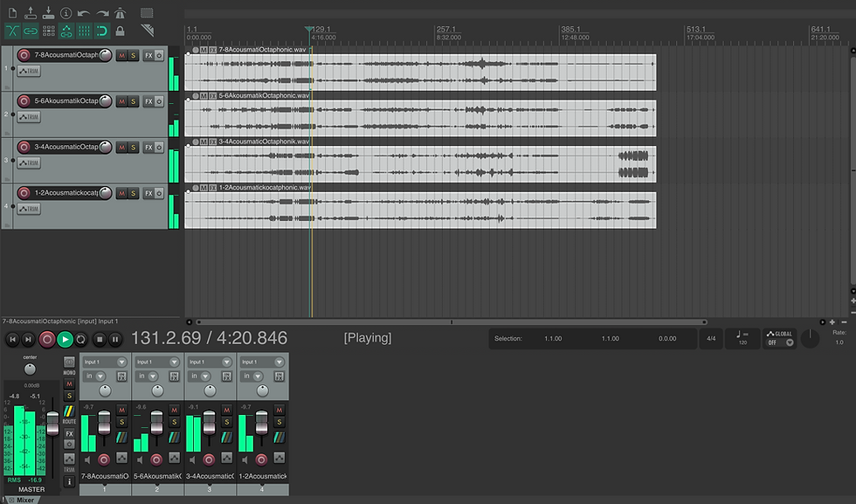Click the 4/4 time signature field
This screenshot has width=856, height=504.
(711, 339)
